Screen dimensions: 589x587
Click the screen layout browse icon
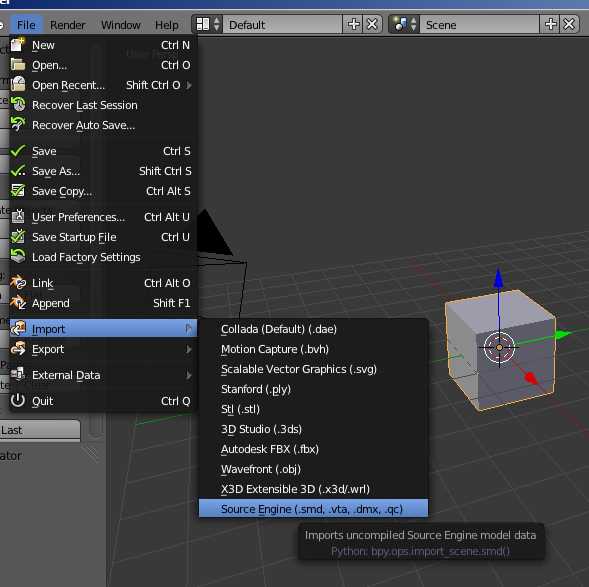(x=208, y=24)
